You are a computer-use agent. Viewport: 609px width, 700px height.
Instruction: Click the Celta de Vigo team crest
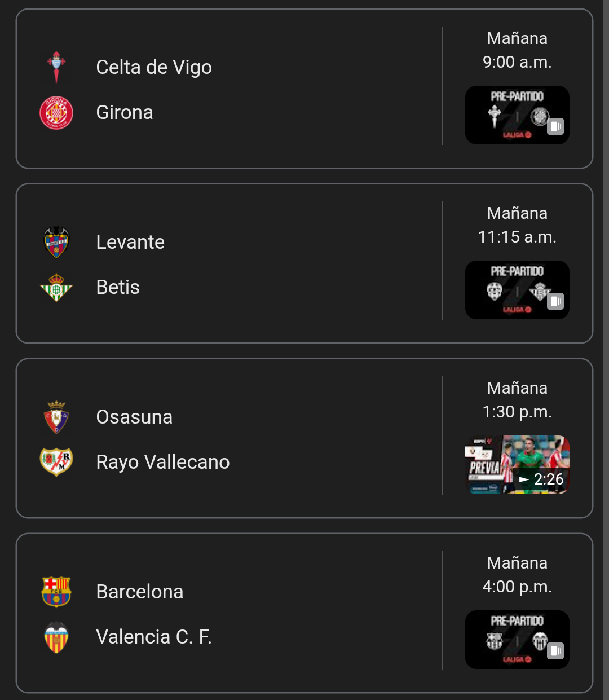[x=56, y=67]
